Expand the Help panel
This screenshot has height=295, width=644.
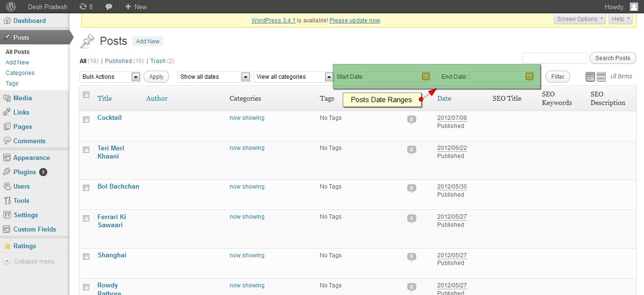[621, 19]
